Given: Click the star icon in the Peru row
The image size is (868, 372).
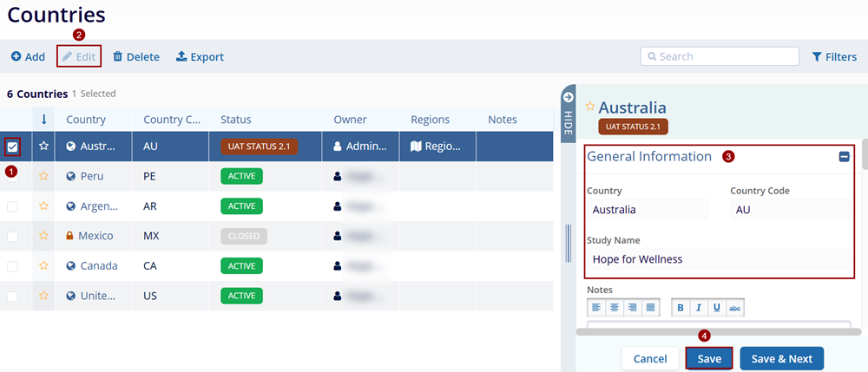Looking at the screenshot, I should click(43, 176).
